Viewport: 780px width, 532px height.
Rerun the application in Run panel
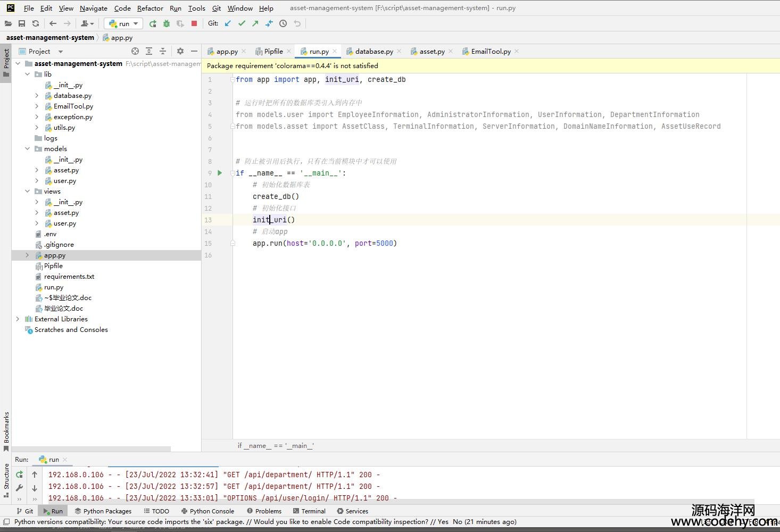pyautogui.click(x=20, y=475)
